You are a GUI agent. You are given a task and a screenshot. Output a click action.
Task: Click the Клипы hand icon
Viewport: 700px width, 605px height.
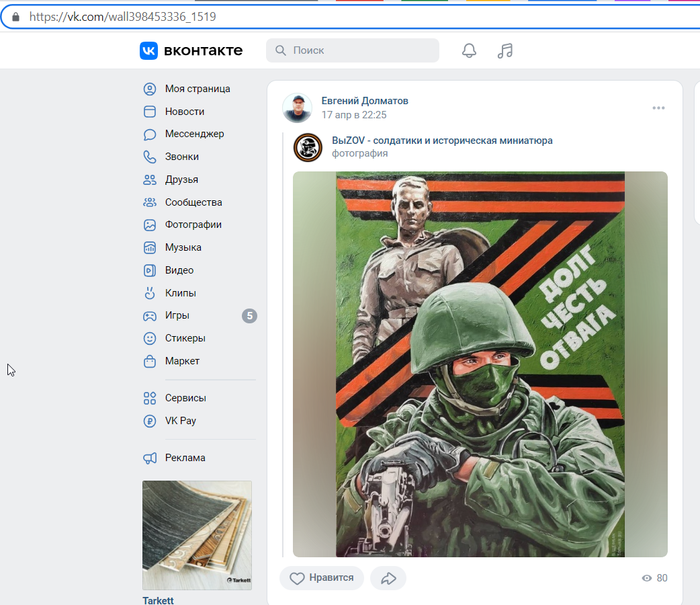coord(150,293)
